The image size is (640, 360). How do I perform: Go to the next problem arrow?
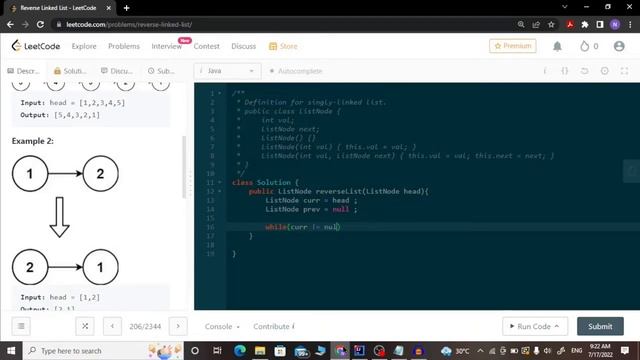(178, 326)
